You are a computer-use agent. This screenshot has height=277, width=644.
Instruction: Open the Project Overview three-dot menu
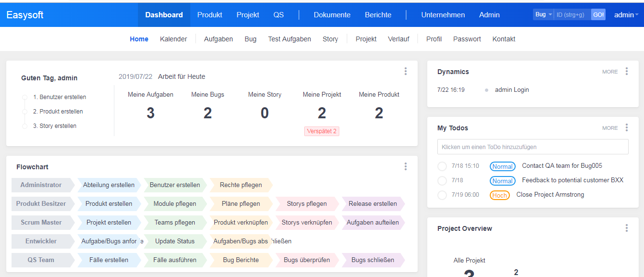point(627,228)
